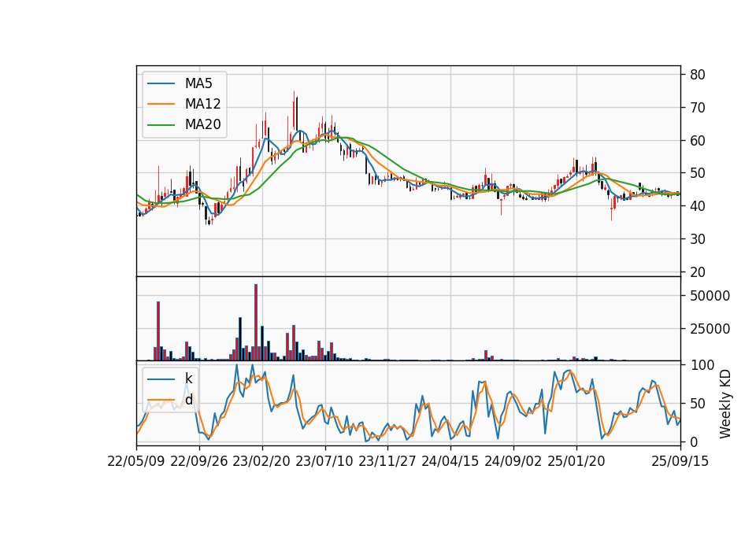Screen dimensions: 756x543
Task: Click the 24/04/15 date tick label
Action: pyautogui.click(x=450, y=461)
